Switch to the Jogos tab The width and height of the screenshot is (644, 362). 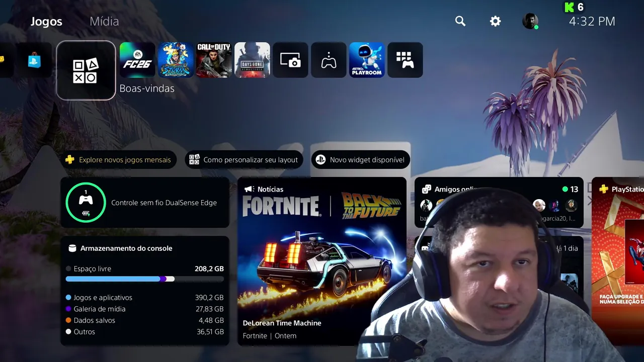(x=46, y=22)
